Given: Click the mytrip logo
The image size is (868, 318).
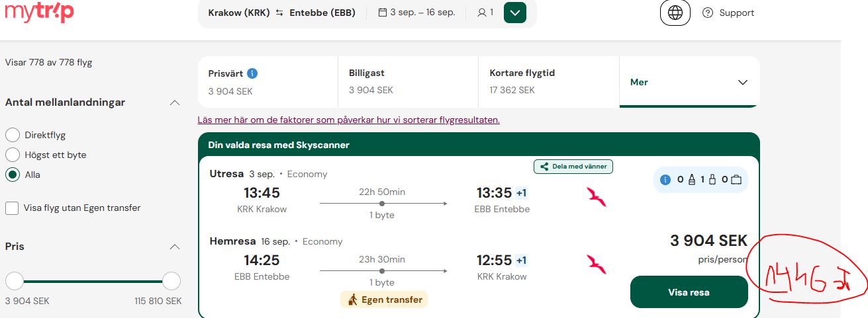Looking at the screenshot, I should click(x=39, y=13).
